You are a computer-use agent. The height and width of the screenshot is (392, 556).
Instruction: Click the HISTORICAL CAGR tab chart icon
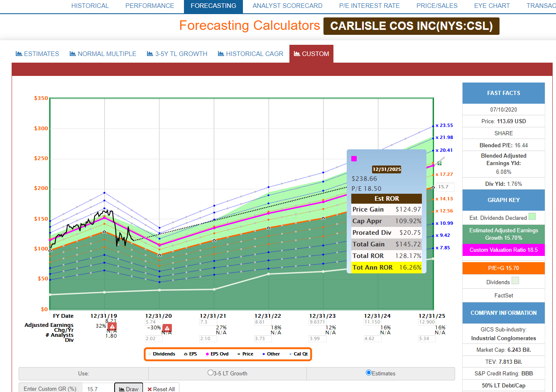pos(221,54)
